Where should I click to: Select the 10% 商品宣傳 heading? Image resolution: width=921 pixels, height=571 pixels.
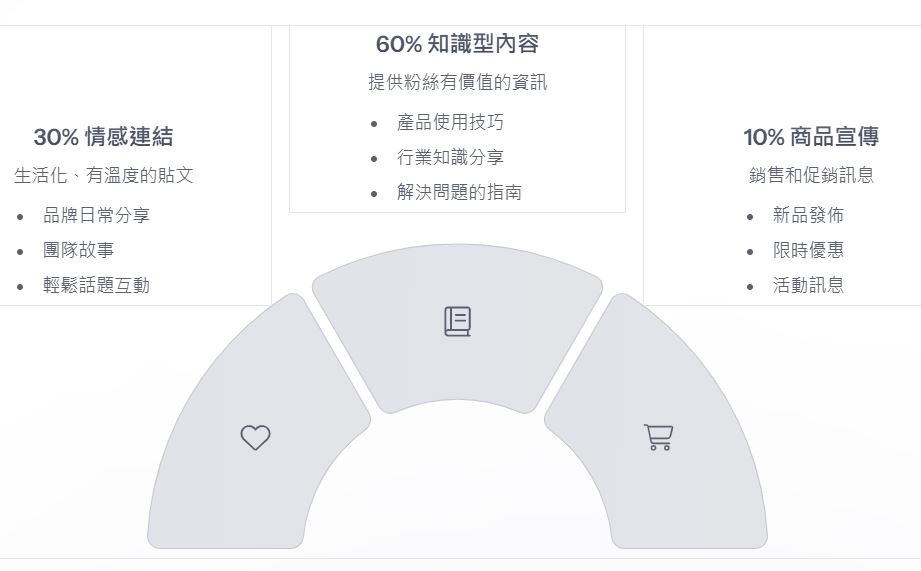[x=811, y=137]
